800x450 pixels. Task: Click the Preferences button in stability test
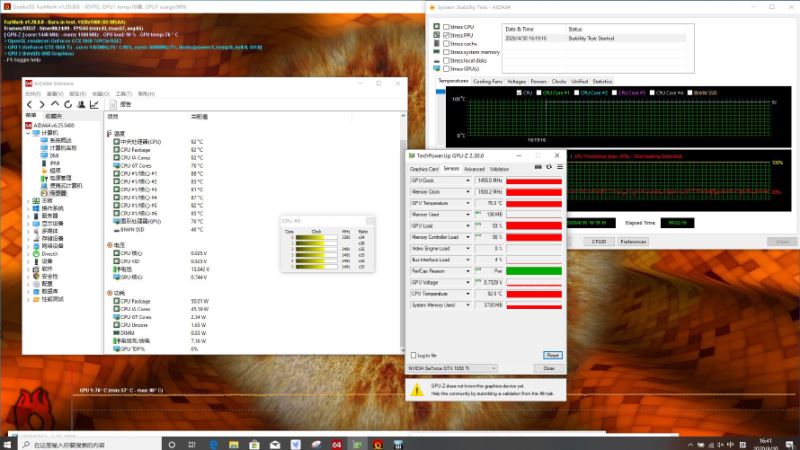point(633,242)
